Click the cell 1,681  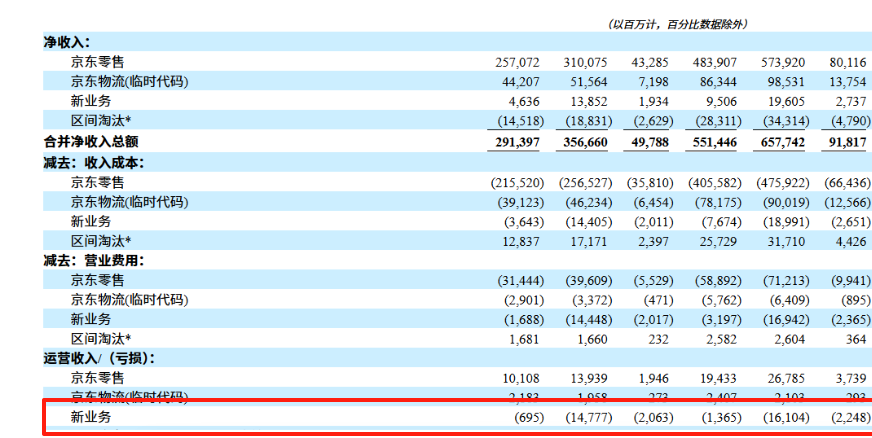tap(524, 340)
